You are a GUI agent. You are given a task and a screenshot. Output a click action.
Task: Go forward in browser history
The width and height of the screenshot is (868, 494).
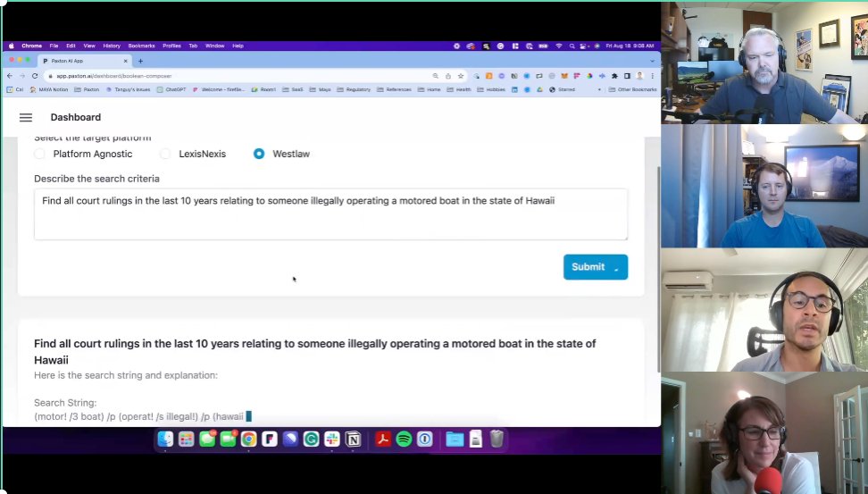click(22, 76)
